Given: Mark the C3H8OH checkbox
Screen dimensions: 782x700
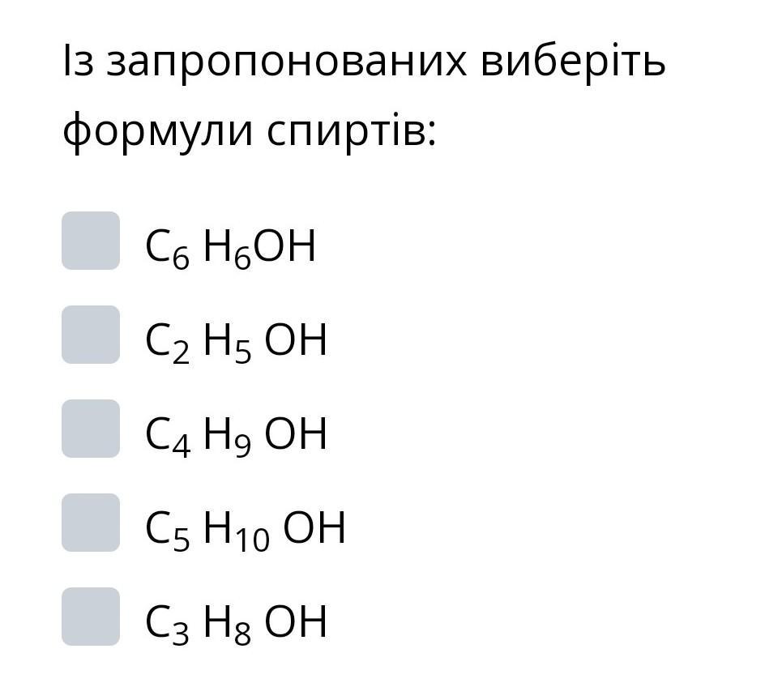Looking at the screenshot, I should tap(91, 617).
